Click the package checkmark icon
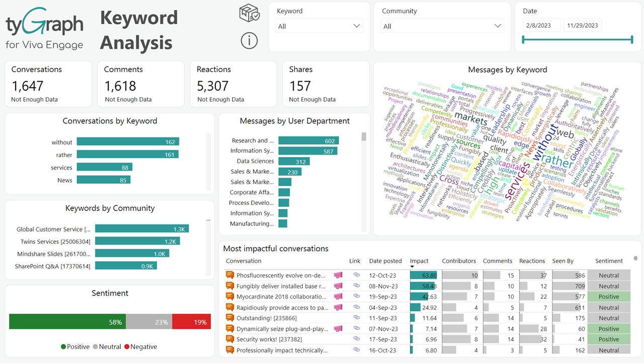The image size is (644, 364). coord(249,14)
